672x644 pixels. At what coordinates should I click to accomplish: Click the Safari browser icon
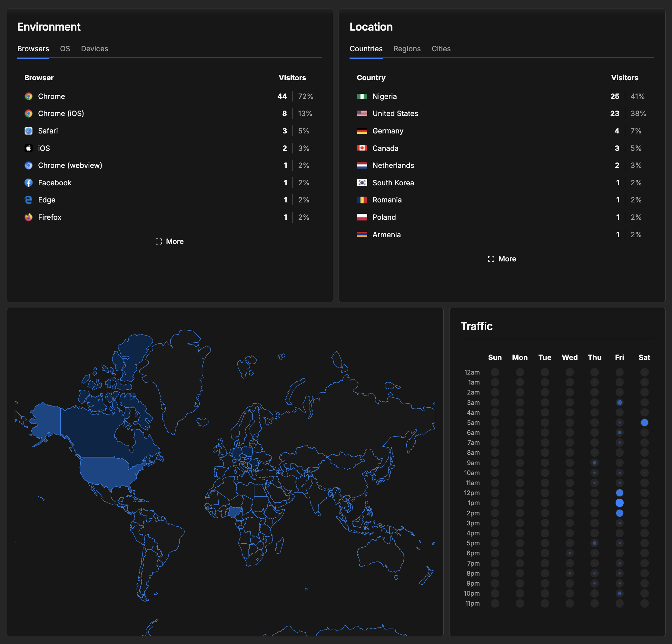point(28,131)
